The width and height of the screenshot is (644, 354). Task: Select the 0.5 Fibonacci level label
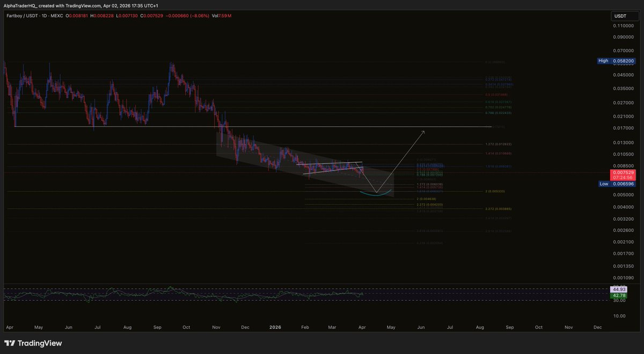pyautogui.click(x=496, y=95)
